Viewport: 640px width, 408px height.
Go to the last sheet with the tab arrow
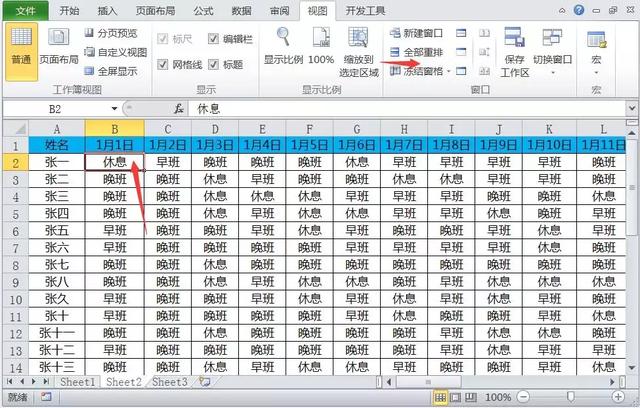pos(46,381)
